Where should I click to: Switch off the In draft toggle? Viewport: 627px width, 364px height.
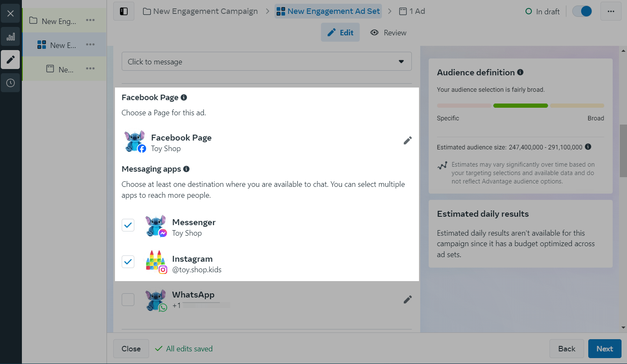582,11
